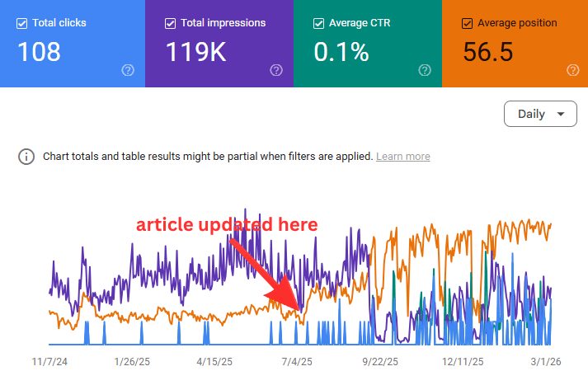Open the Average CTR help question mark
This screenshot has height=385, width=588.
425,70
